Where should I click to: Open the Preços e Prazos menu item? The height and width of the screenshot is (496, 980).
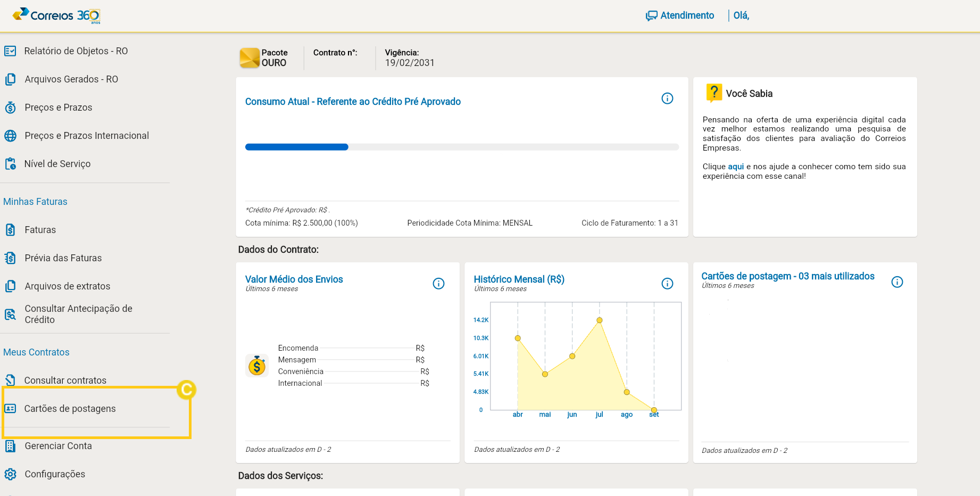[x=59, y=108]
